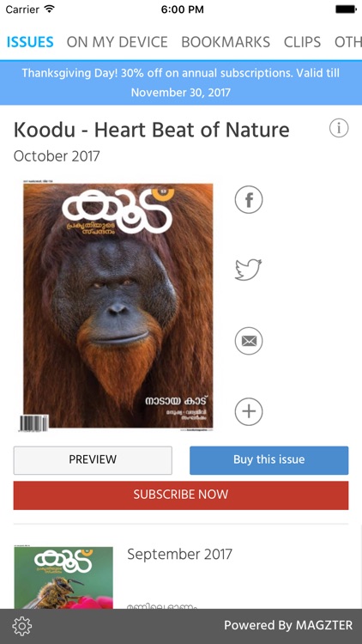Tap the battery indicator icon
The height and width of the screenshot is (644, 362).
point(346,9)
